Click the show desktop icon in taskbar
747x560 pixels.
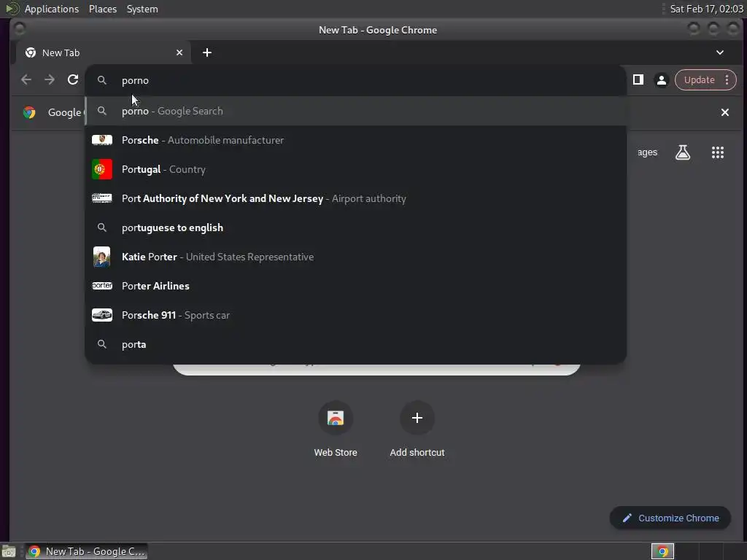pyautogui.click(x=9, y=551)
